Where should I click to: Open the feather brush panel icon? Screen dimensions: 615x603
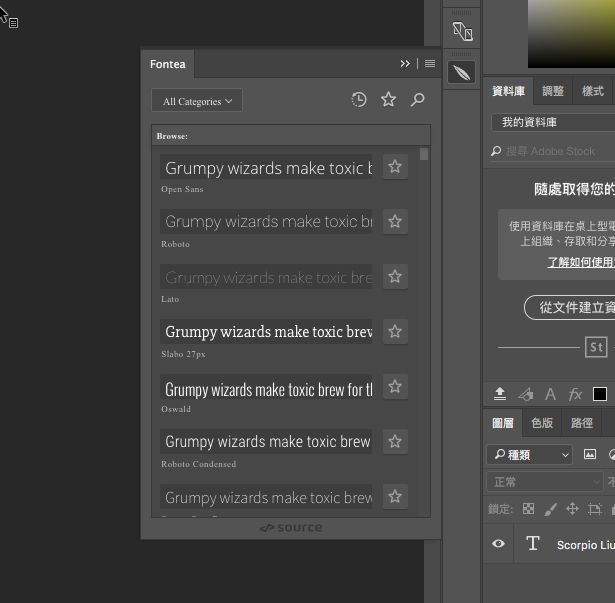click(461, 72)
